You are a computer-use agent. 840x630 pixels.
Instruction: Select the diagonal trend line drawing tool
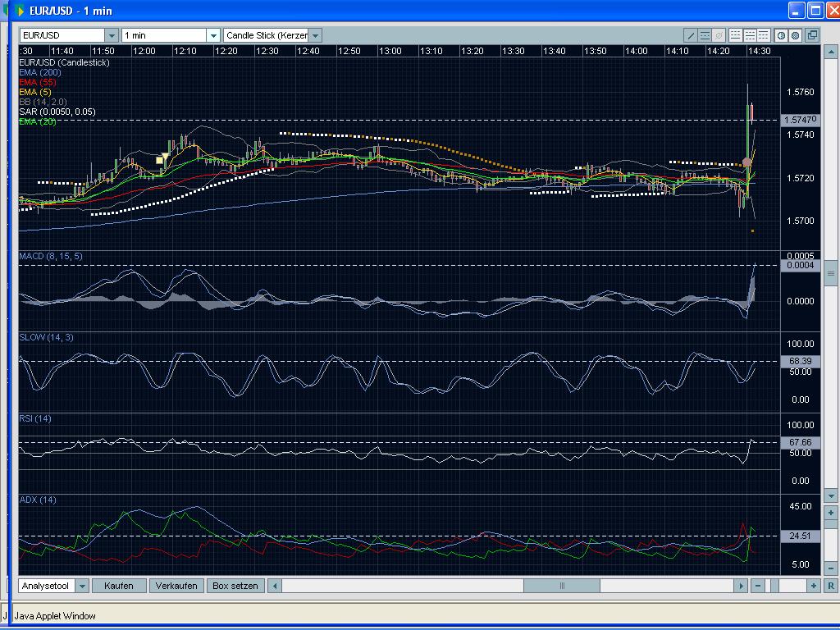[x=692, y=35]
